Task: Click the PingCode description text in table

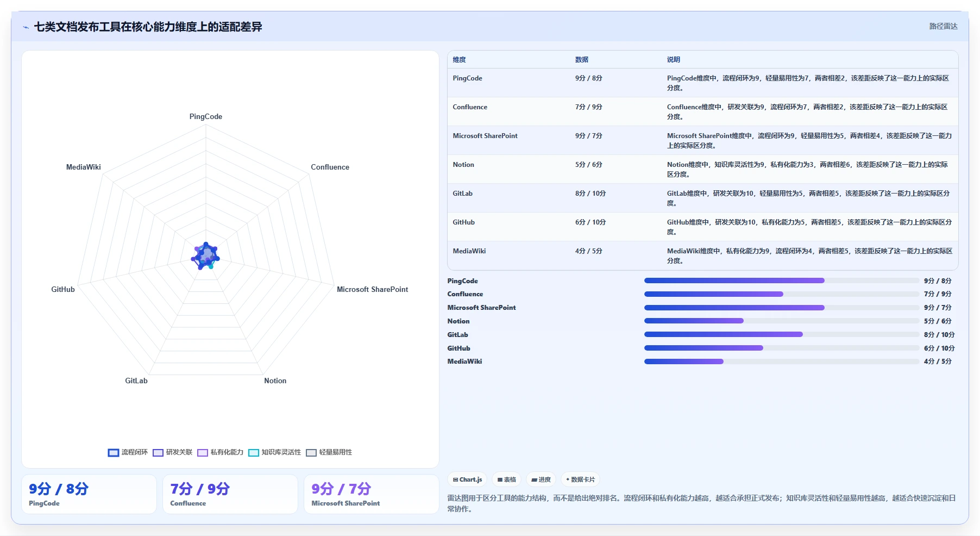Action: point(808,83)
